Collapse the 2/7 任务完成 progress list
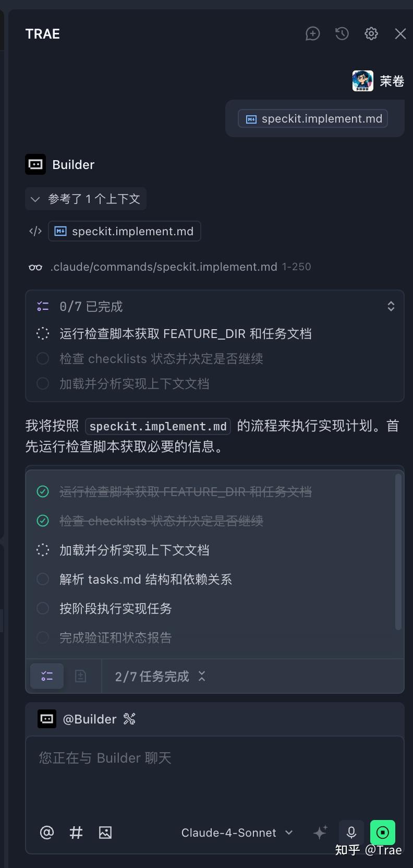 click(202, 677)
